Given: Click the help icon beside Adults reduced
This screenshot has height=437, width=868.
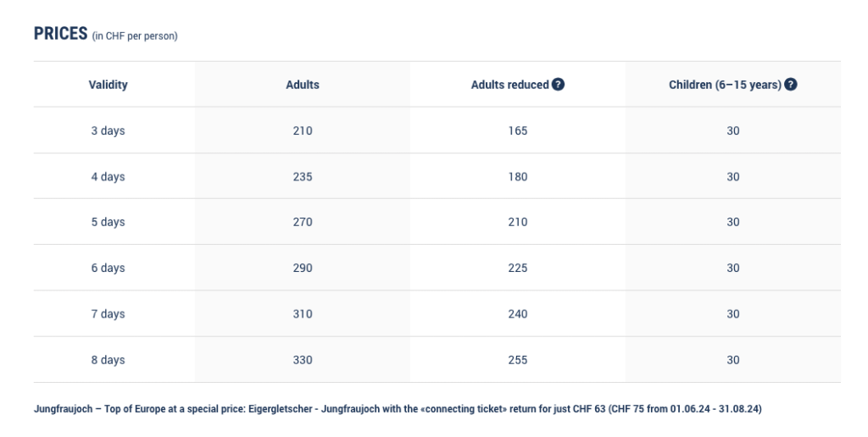Looking at the screenshot, I should [559, 85].
